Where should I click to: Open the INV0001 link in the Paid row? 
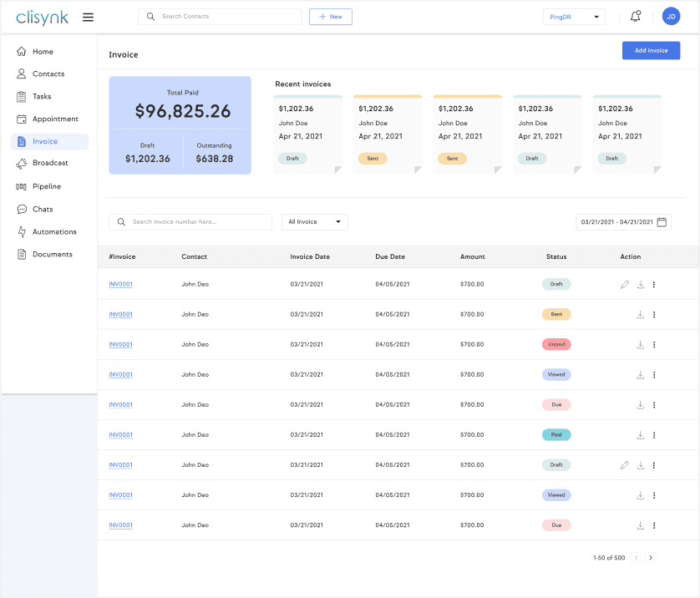click(120, 435)
